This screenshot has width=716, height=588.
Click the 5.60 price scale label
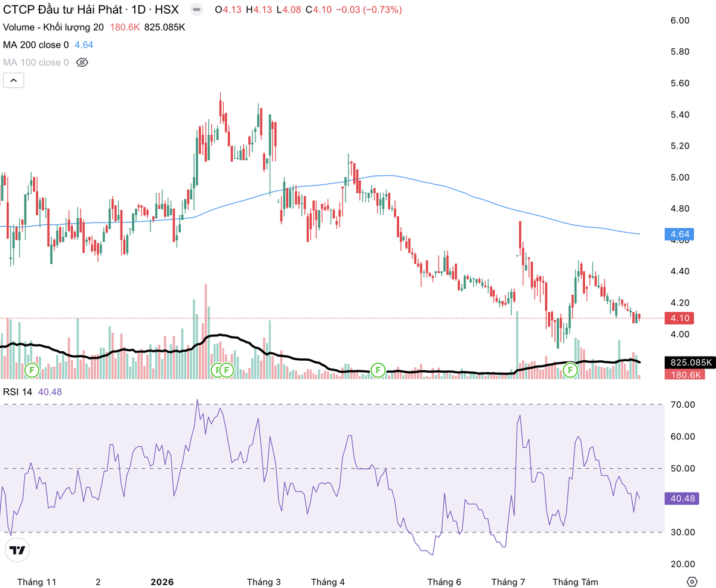click(x=680, y=83)
